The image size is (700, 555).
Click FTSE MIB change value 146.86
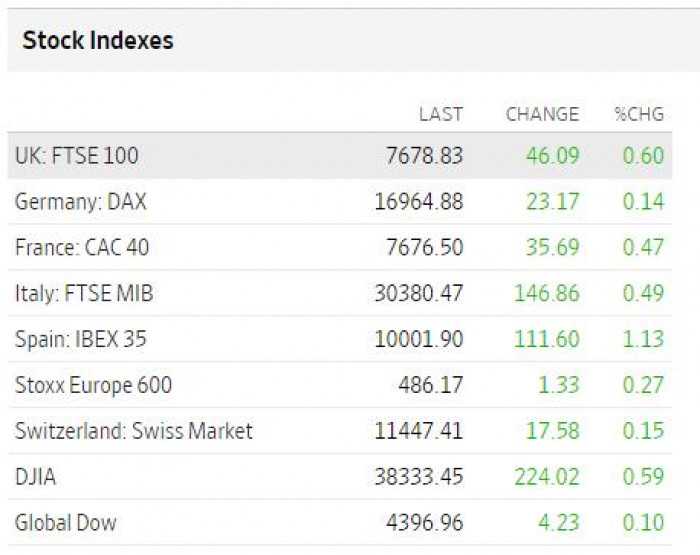[x=546, y=293]
